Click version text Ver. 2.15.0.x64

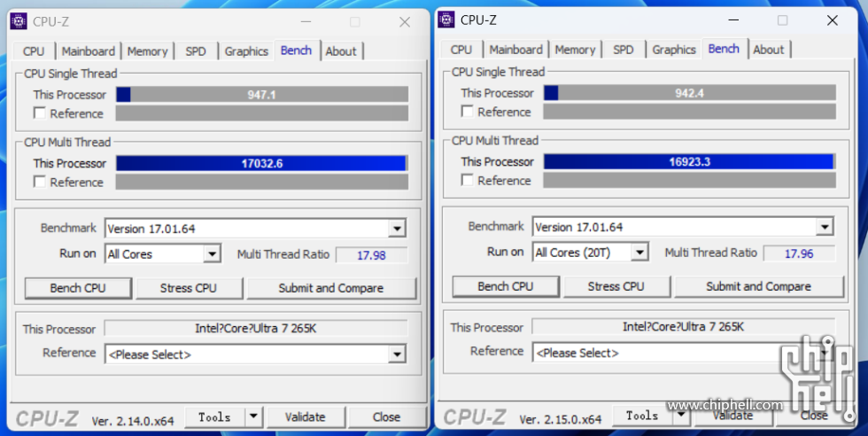[560, 419]
